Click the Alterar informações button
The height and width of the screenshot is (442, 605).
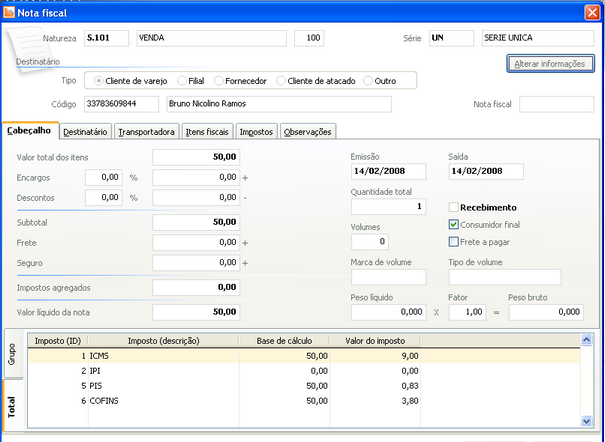[x=550, y=64]
